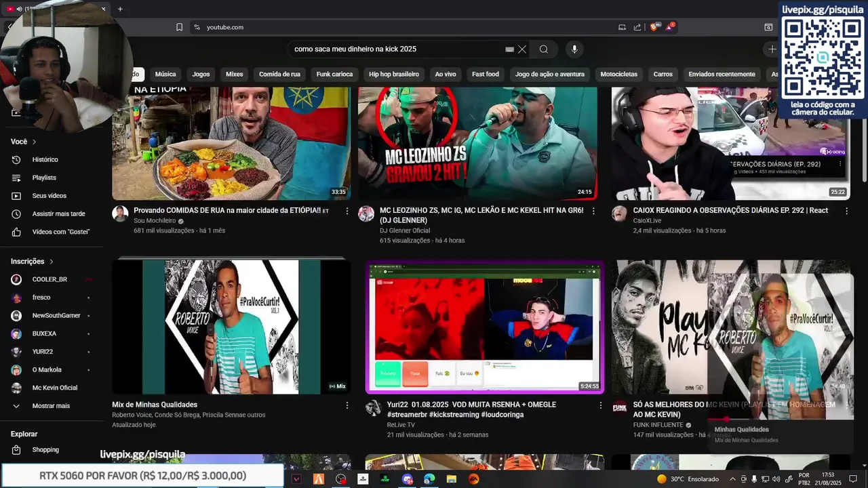Open the 30°C Ensolarado weather widget
This screenshot has height=488, width=868.
(688, 479)
